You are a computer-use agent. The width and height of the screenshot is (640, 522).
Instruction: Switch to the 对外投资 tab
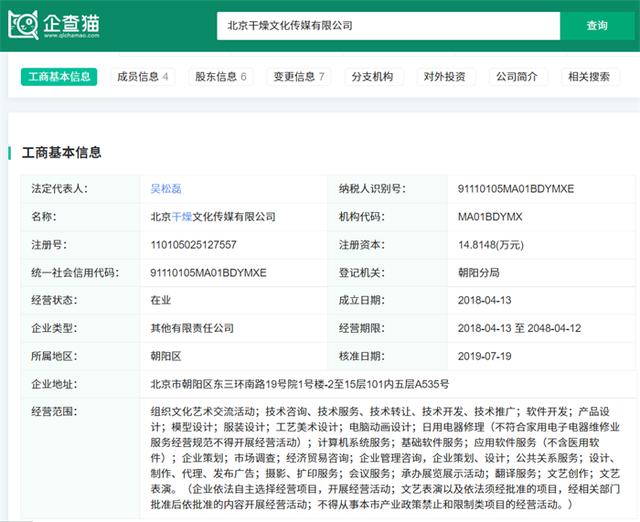444,77
